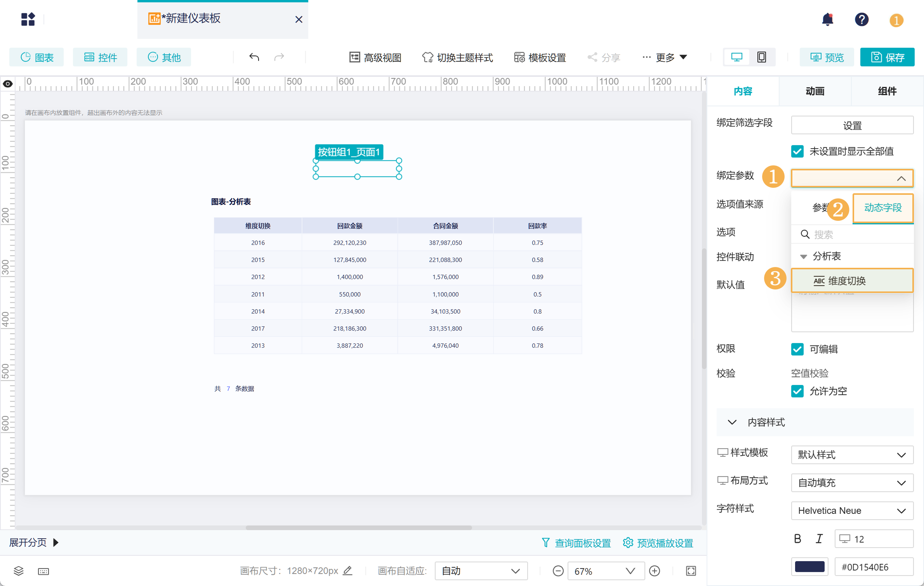The width and height of the screenshot is (924, 586).
Task: Click the 设置 button for filter field
Action: pos(852,125)
